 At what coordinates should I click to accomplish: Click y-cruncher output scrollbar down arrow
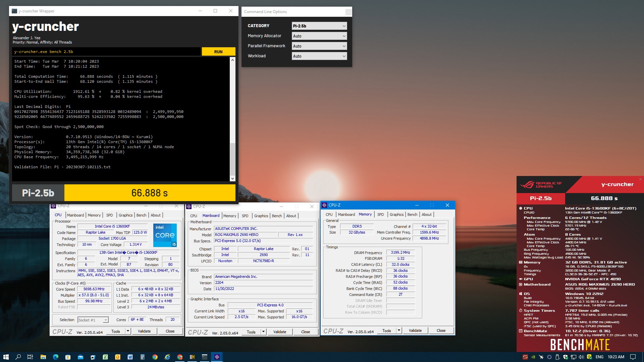[232, 179]
